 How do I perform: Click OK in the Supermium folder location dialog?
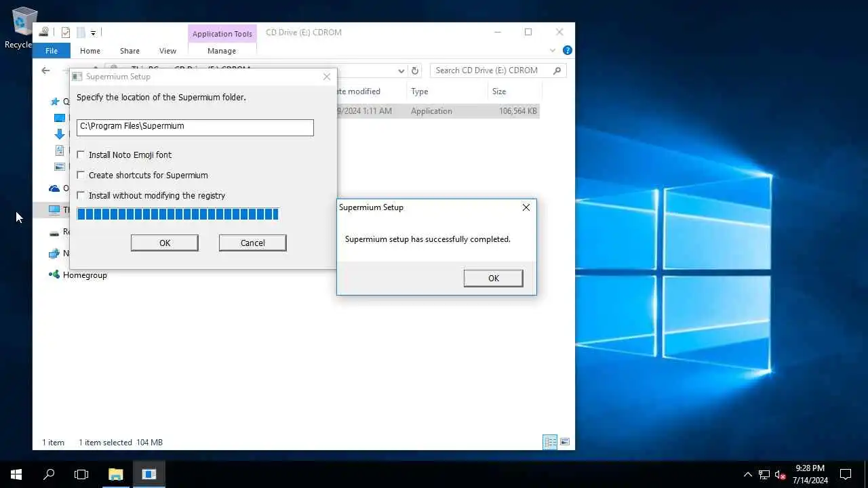click(164, 243)
